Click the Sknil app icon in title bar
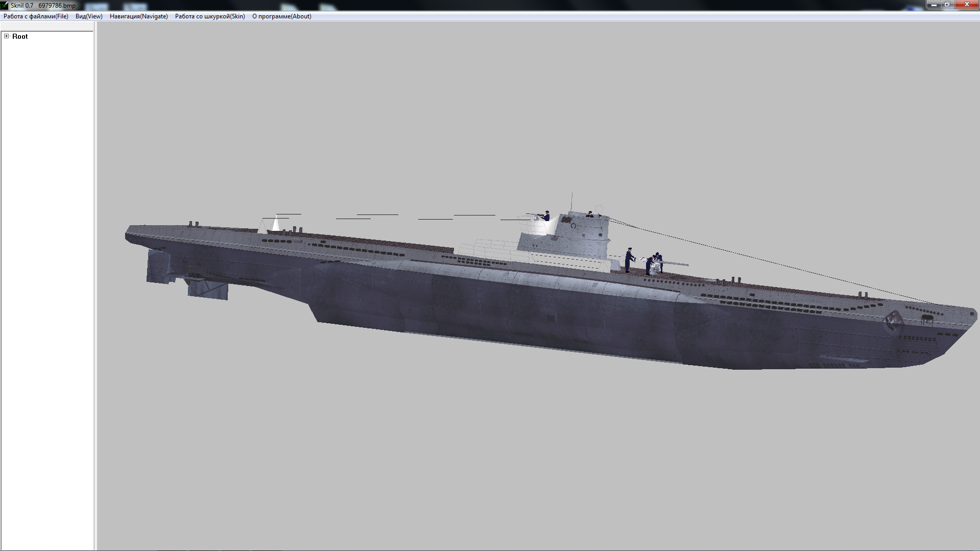Viewport: 980px width, 551px height. tap(5, 5)
